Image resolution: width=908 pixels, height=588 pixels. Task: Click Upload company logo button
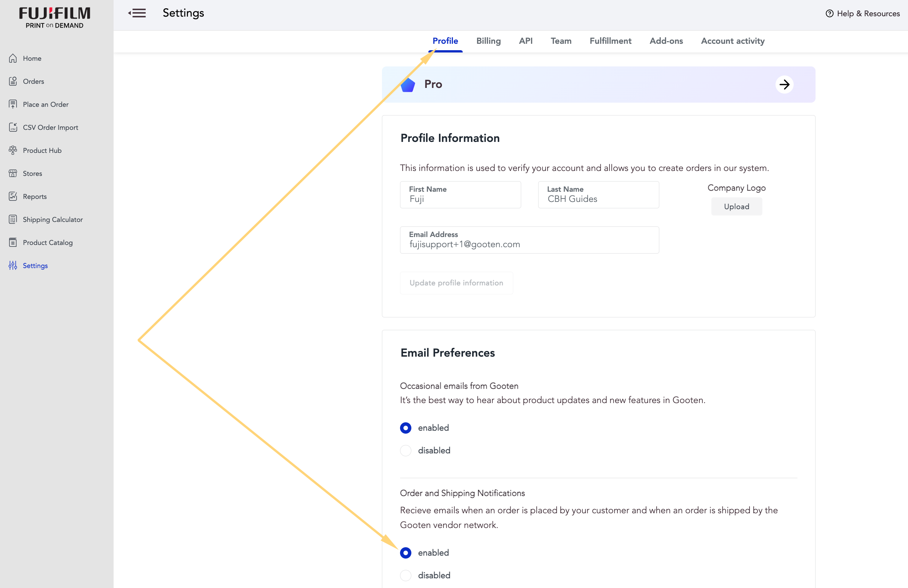pos(736,206)
